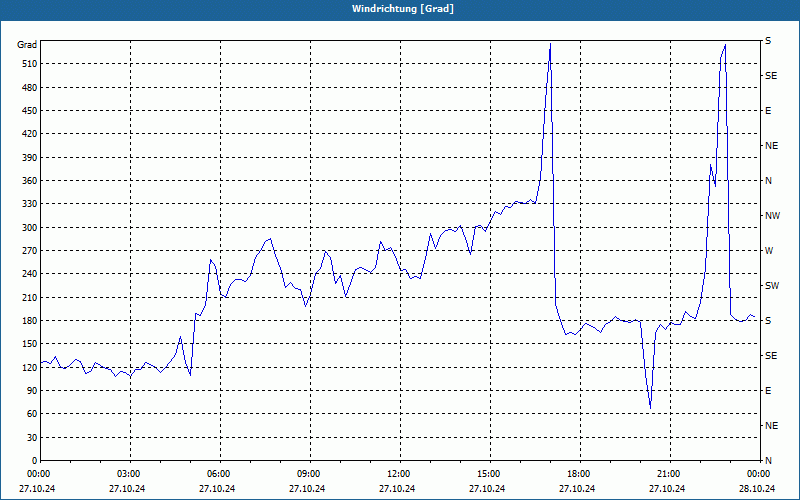Click the 330 value on the Grad axis
800x500 pixels.
click(x=30, y=204)
